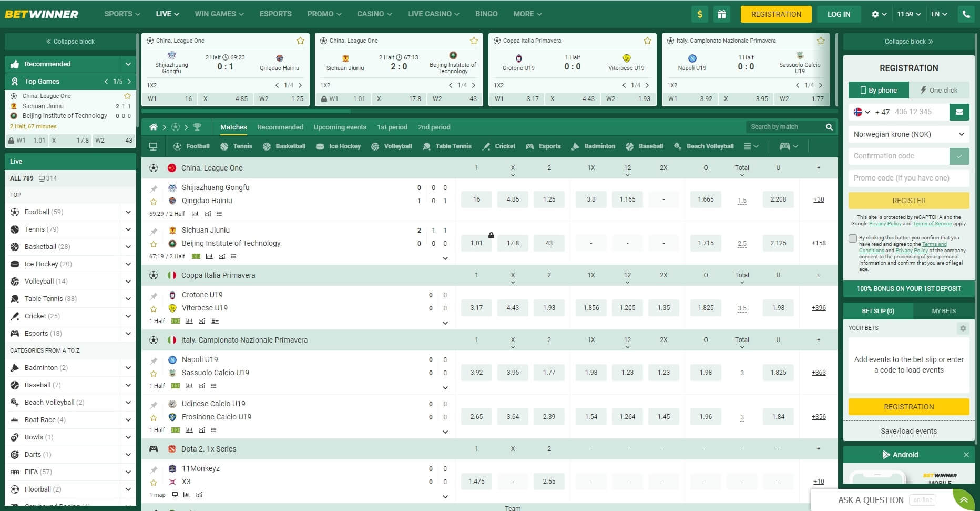This screenshot has width=980, height=511.
Task: Switch to the Upcoming events tab
Action: pos(340,127)
